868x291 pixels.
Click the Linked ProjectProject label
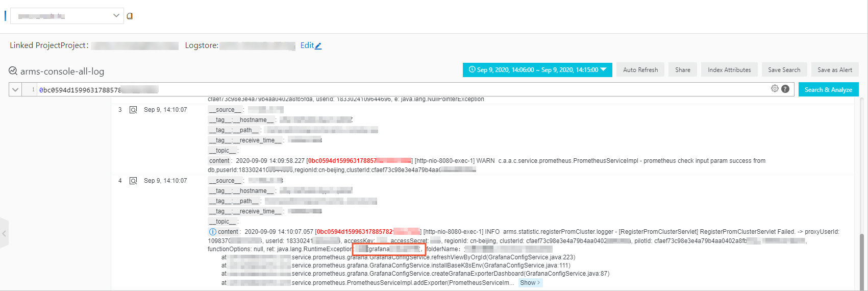click(49, 45)
